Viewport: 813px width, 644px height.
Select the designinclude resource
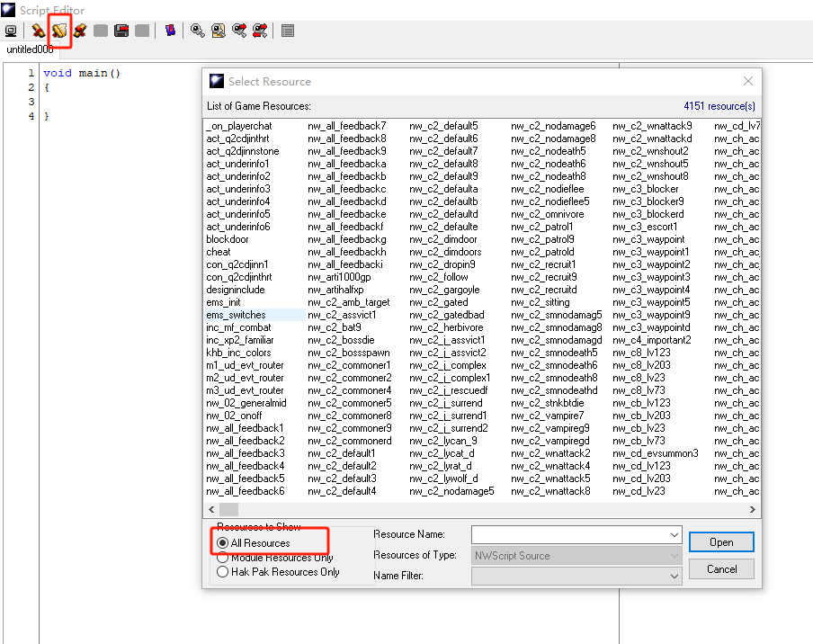click(236, 290)
